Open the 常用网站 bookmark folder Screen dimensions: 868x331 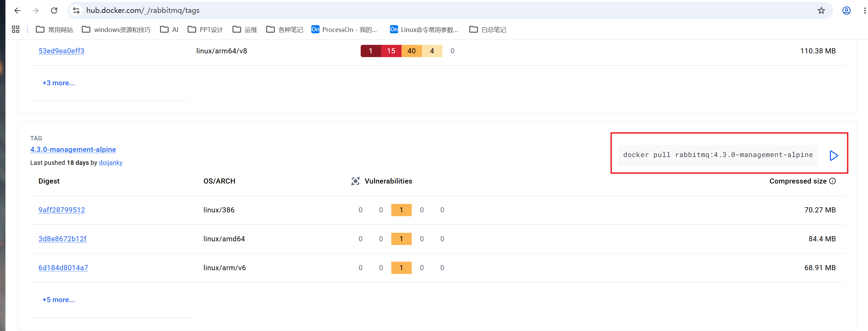click(54, 30)
